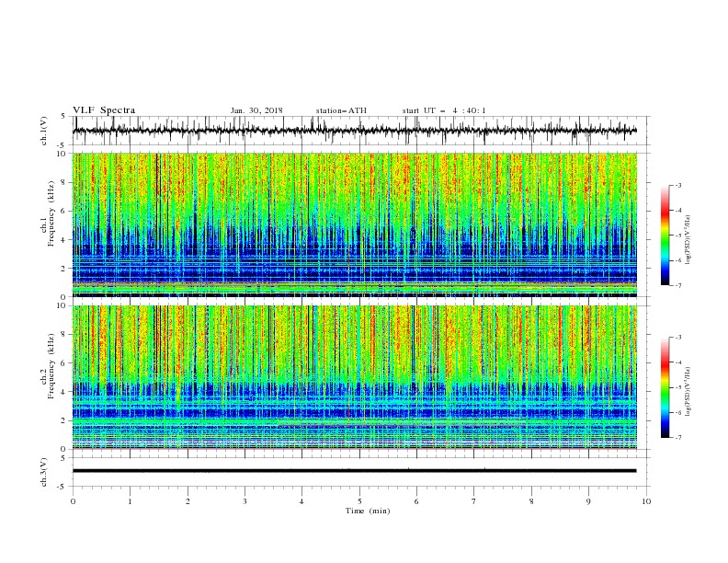Click the "ch.3(V)" vertical axis label
This screenshot has height=563, width=728.
(44, 472)
